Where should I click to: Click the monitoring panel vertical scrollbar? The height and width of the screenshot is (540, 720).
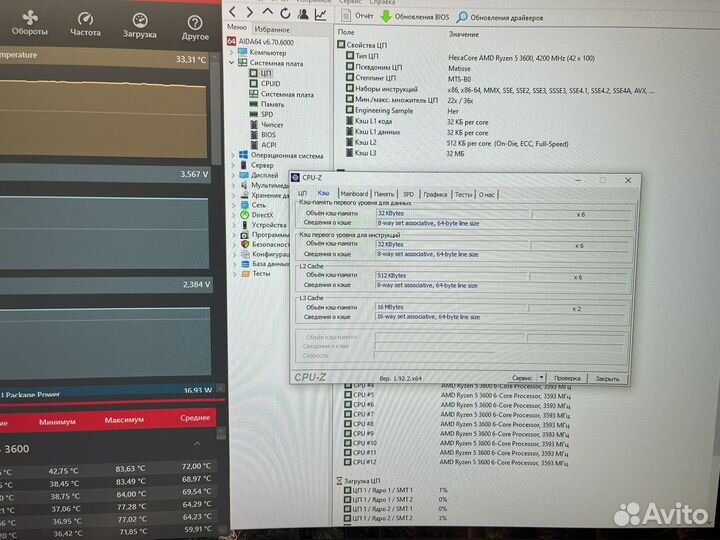click(x=217, y=110)
